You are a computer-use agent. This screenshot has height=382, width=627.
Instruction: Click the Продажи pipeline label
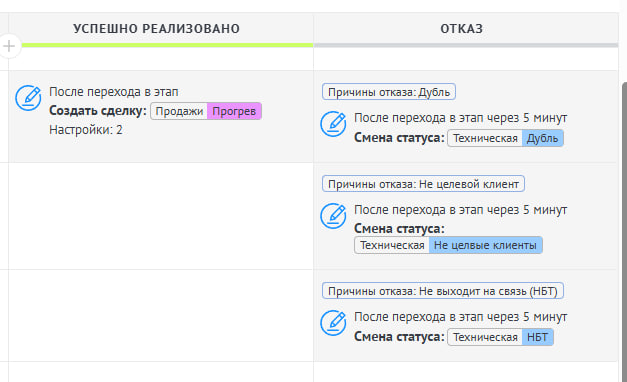click(179, 111)
